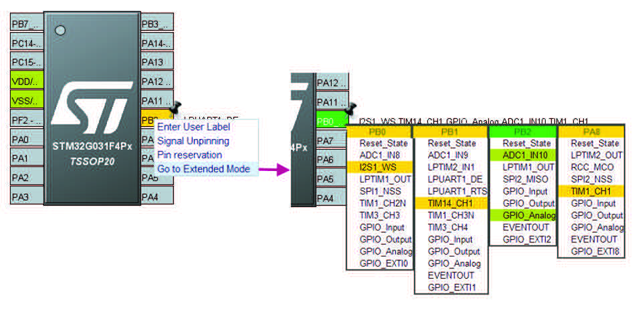The image size is (644, 318).
Task: Choose Enter User Label in the context menu
Action: (193, 126)
